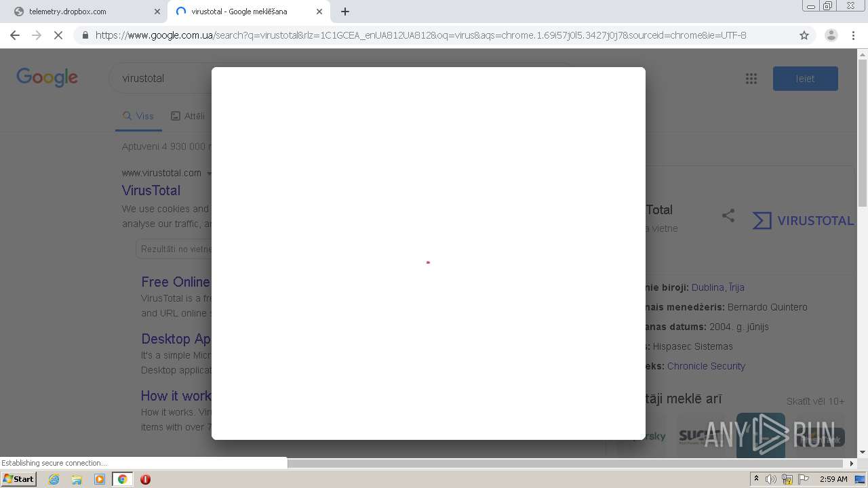Open the Free Online sitelink
Screen dimensions: 868x488
(176, 282)
